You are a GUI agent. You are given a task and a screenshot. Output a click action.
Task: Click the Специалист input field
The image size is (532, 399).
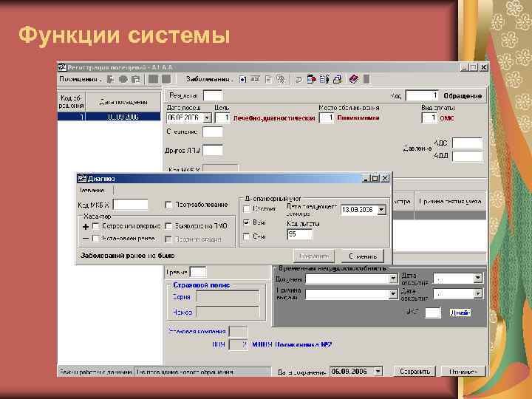[x=213, y=132]
